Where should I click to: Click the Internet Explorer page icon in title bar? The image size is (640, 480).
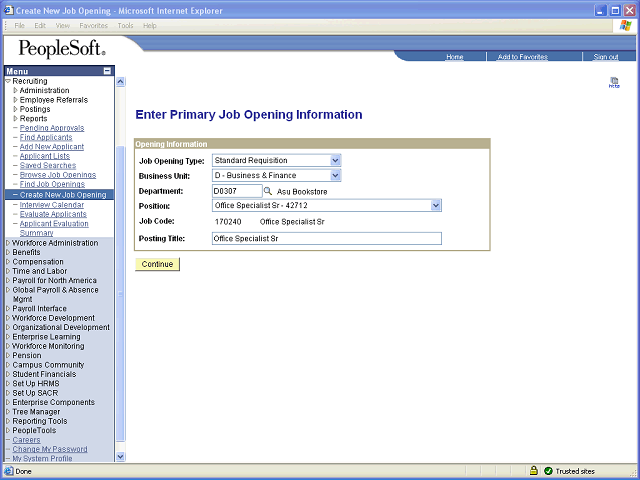8,10
